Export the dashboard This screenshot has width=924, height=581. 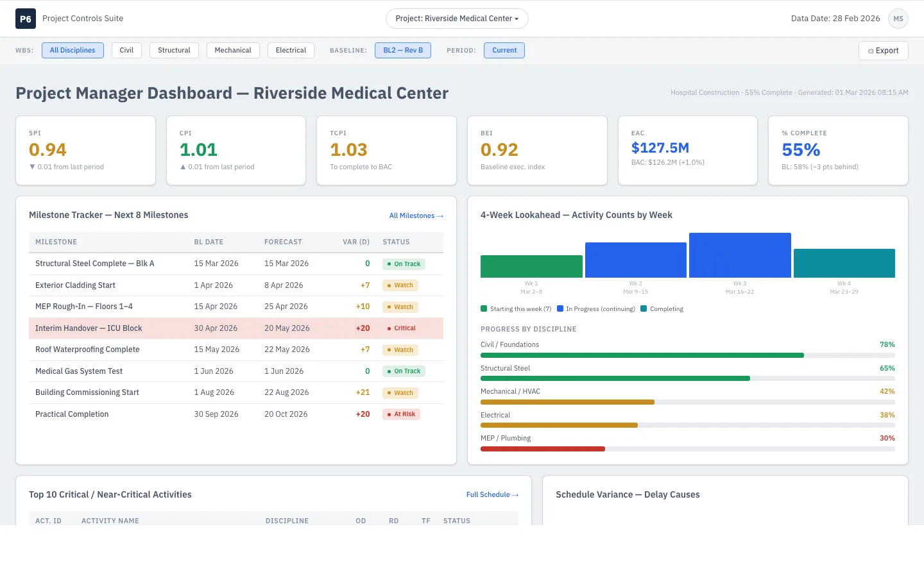(x=884, y=51)
